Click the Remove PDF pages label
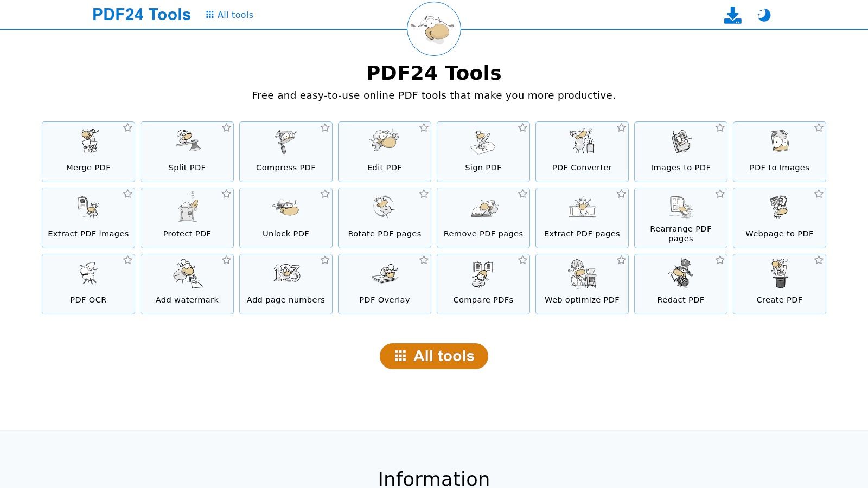The image size is (868, 488). pyautogui.click(x=483, y=234)
